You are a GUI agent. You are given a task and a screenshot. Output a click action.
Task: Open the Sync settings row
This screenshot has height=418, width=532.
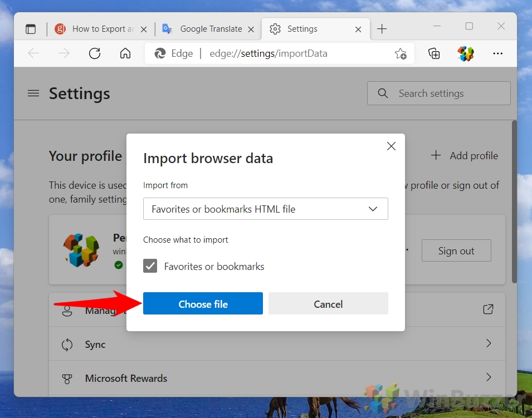(x=277, y=344)
